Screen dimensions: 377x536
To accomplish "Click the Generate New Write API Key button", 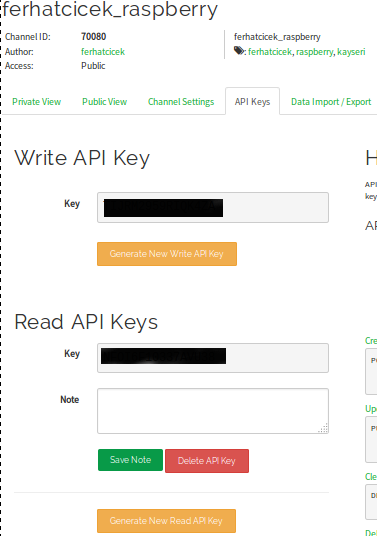I will coord(167,254).
